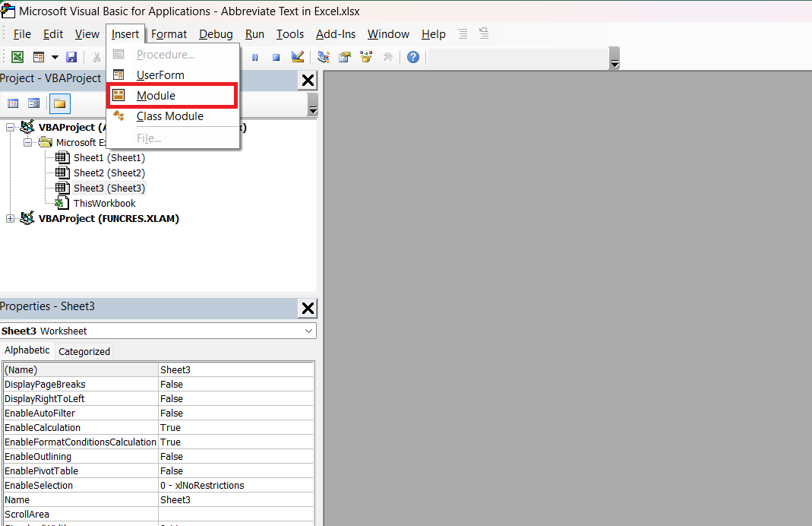Click the Insert UserForm toolbar icon
Image resolution: width=812 pixels, height=526 pixels.
pyautogui.click(x=39, y=57)
